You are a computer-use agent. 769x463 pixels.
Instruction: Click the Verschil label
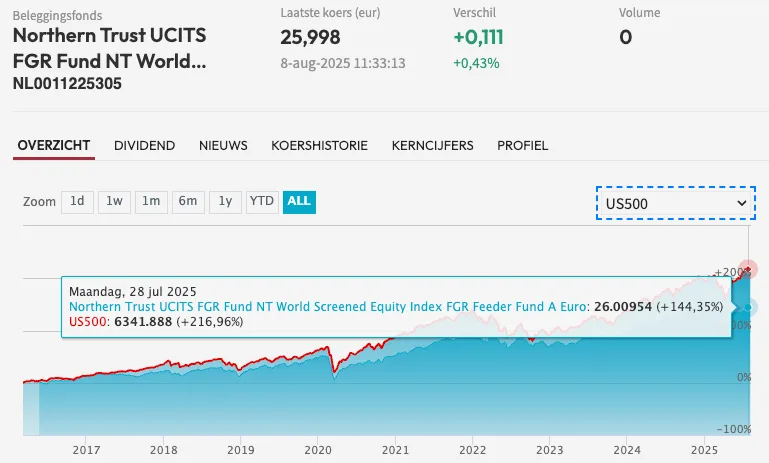click(x=474, y=13)
